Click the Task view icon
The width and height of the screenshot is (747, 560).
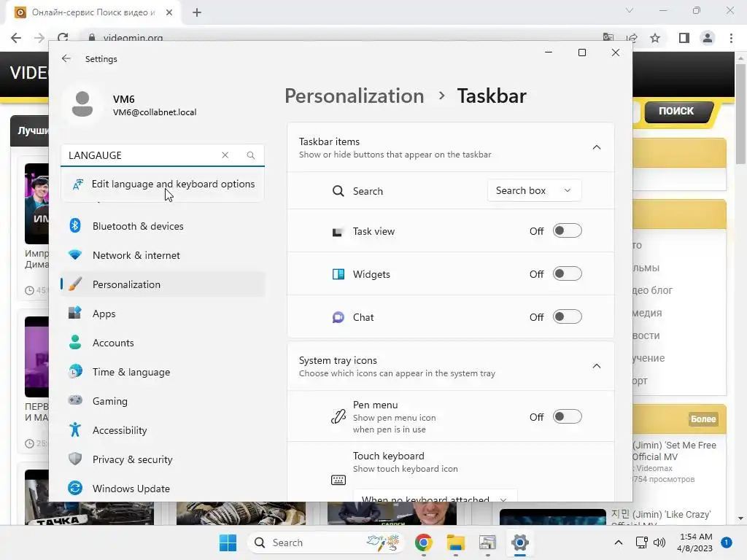point(338,232)
